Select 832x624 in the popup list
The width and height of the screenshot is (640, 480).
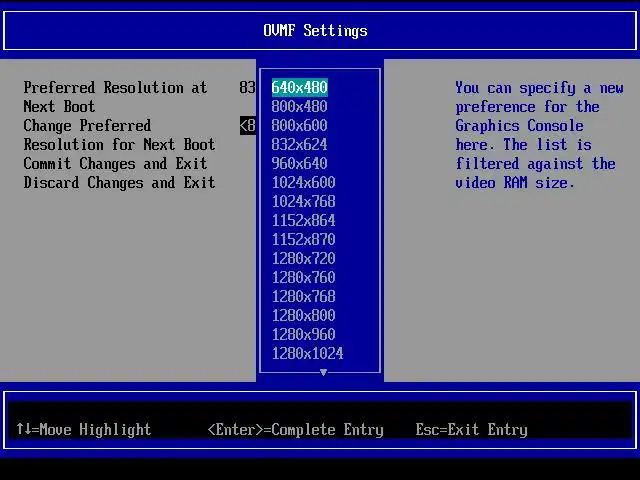click(300, 144)
